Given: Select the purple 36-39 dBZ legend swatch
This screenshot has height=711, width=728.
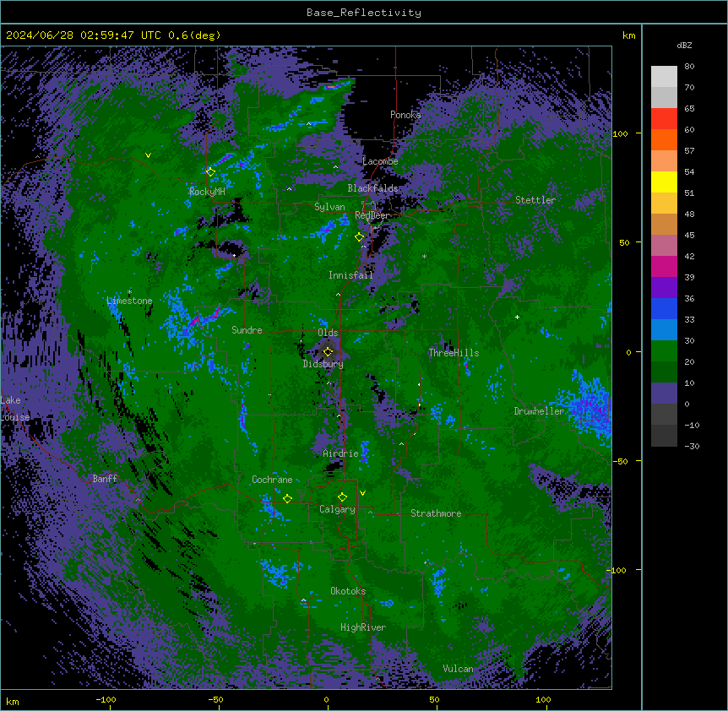Looking at the screenshot, I should click(x=664, y=288).
